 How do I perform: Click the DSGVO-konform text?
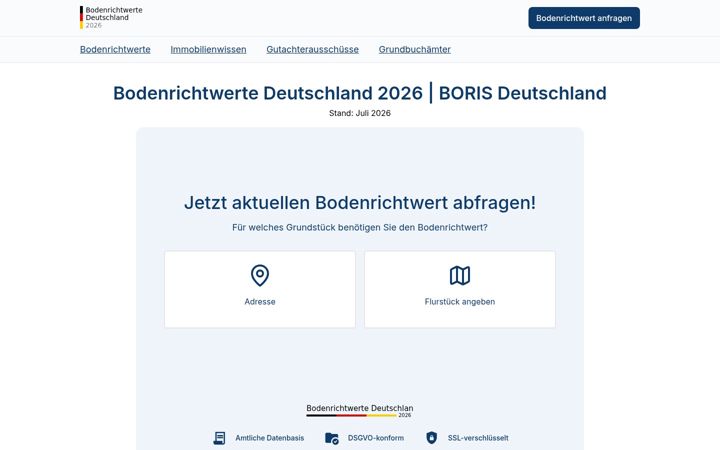coord(376,438)
